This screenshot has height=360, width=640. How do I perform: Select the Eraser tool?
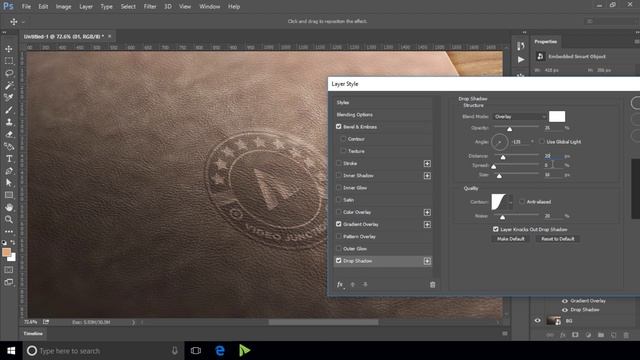[x=9, y=134]
